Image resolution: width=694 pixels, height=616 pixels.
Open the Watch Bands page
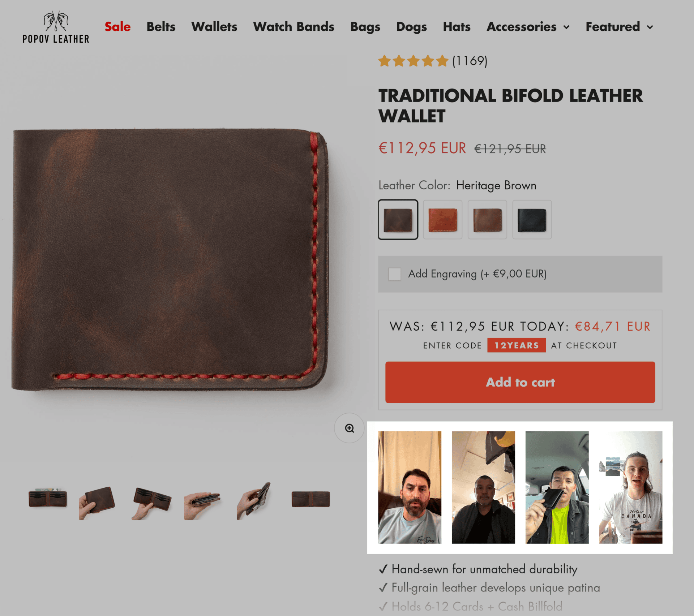(294, 27)
